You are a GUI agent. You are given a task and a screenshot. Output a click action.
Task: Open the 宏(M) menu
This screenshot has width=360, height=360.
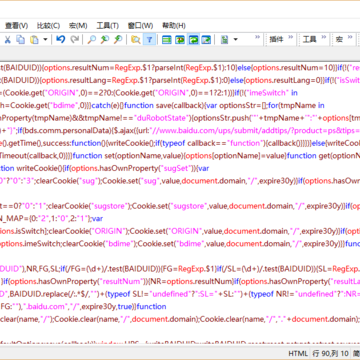pyautogui.click(x=78, y=25)
